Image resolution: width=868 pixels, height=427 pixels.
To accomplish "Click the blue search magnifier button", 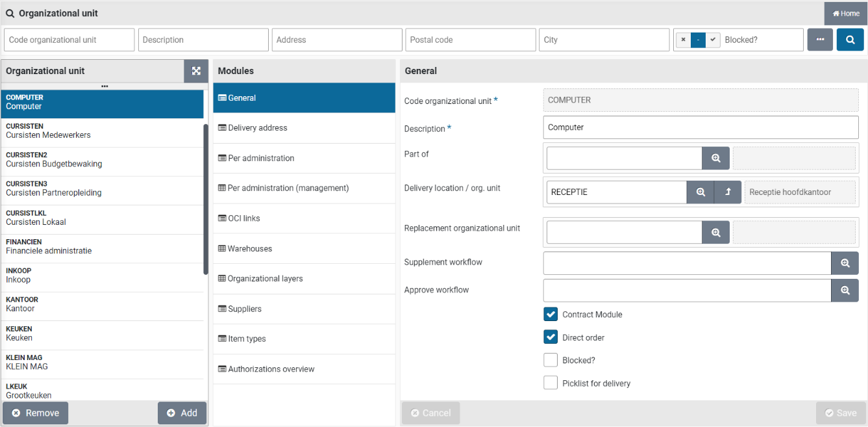I will coord(850,40).
